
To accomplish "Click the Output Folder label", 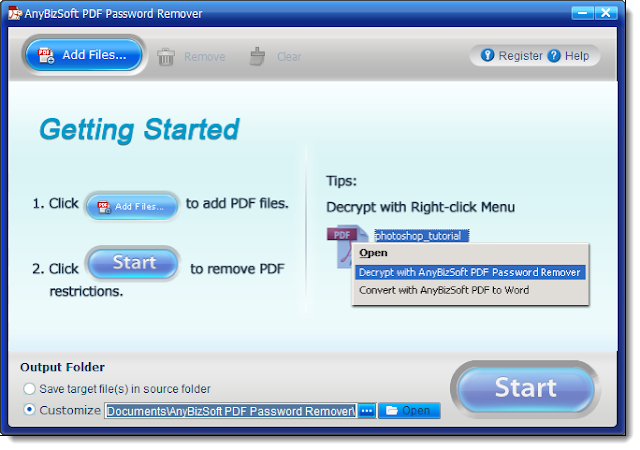I will [62, 367].
